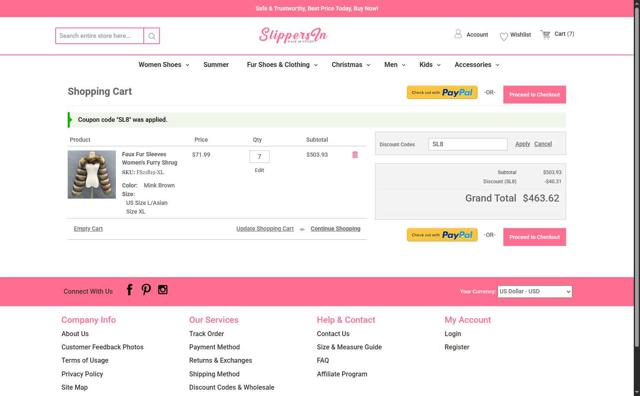This screenshot has width=640, height=396.
Task: Open Contact Us link
Action: (333, 334)
